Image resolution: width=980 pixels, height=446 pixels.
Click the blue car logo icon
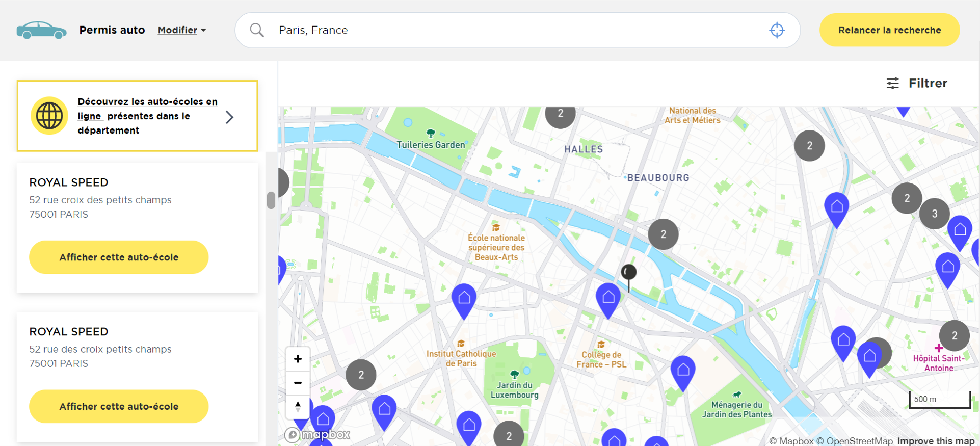41,30
